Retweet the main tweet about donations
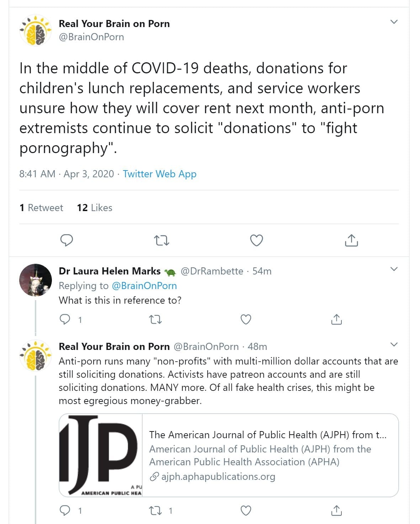 point(162,241)
